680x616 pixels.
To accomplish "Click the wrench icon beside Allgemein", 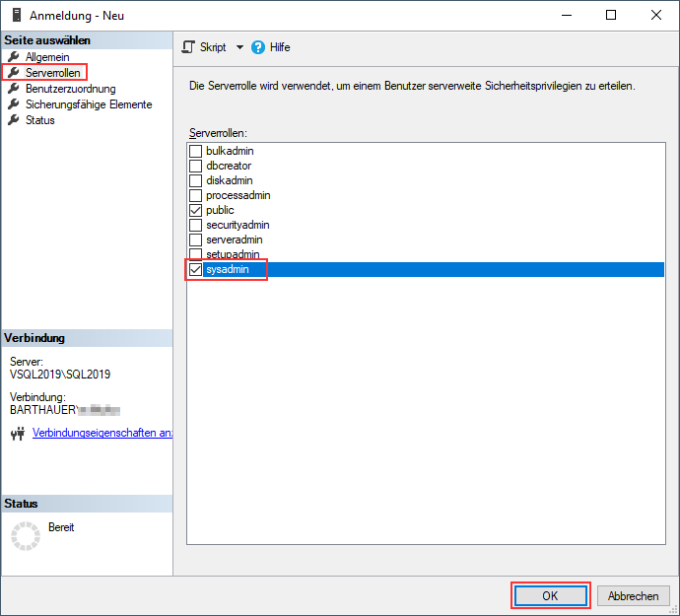I will point(14,57).
